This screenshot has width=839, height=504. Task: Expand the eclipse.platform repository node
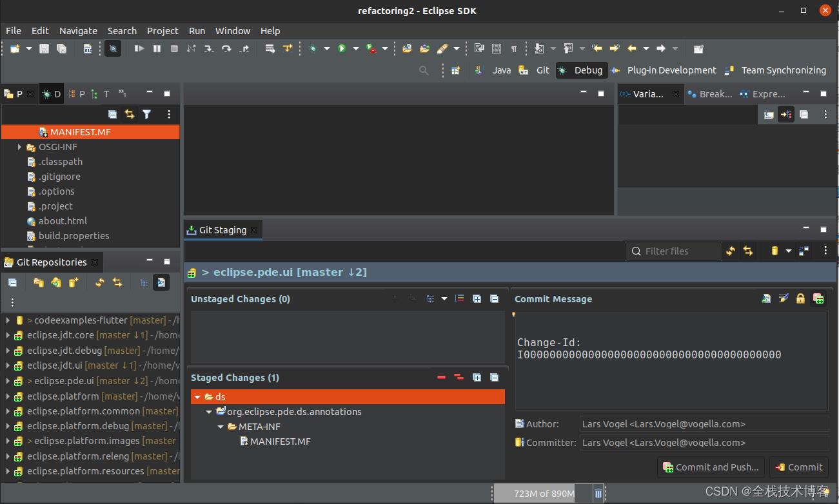[x=8, y=396]
